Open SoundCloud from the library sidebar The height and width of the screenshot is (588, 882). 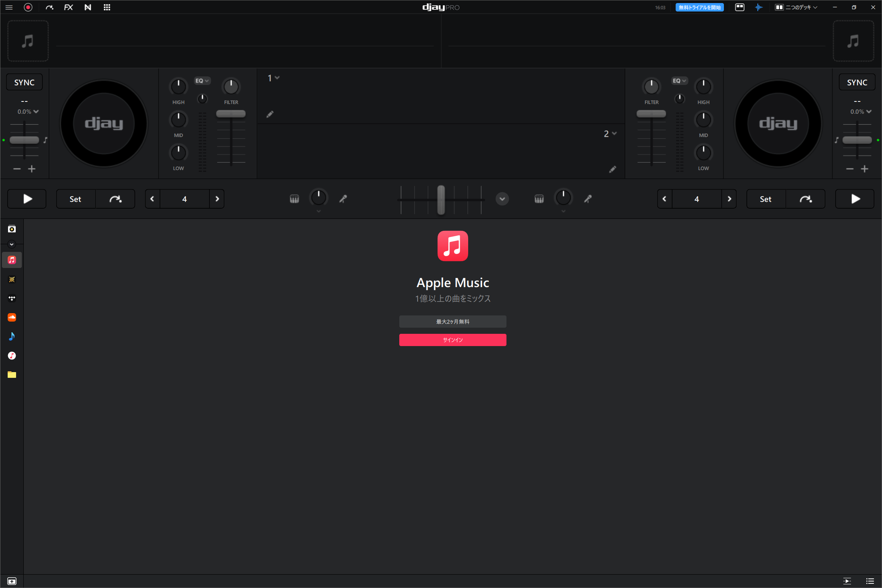click(x=12, y=317)
